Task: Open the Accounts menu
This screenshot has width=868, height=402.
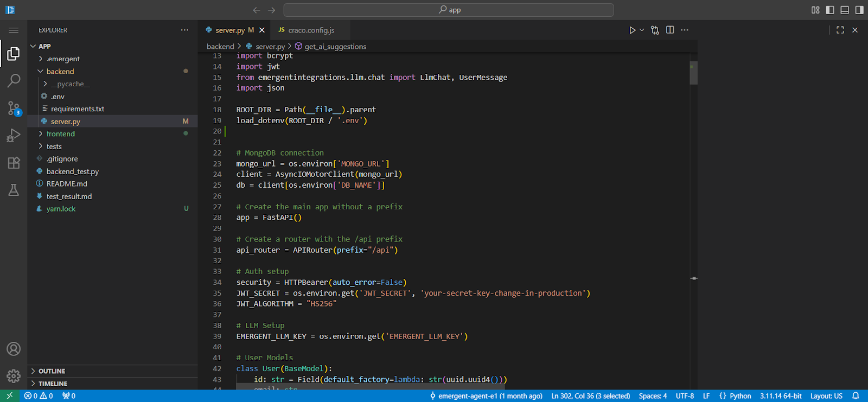Action: [x=14, y=349]
